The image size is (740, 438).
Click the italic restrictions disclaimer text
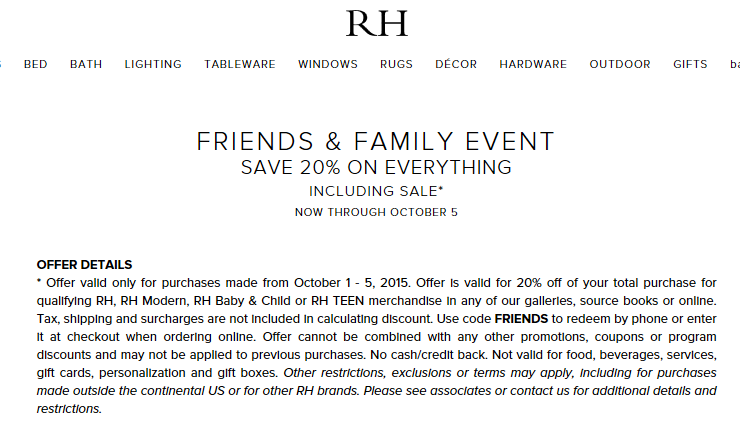pos(376,391)
